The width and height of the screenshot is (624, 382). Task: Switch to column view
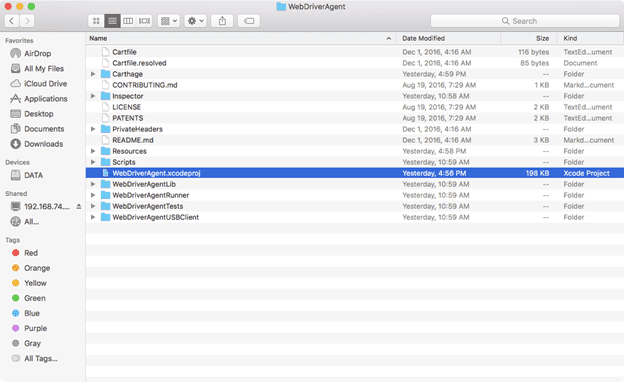coord(128,21)
